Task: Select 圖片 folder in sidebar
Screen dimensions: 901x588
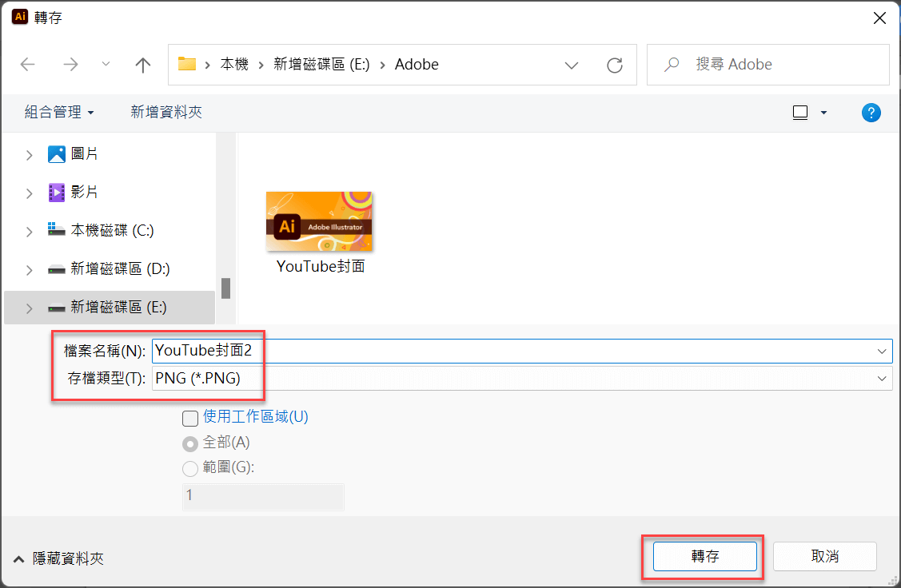Action: (x=84, y=154)
